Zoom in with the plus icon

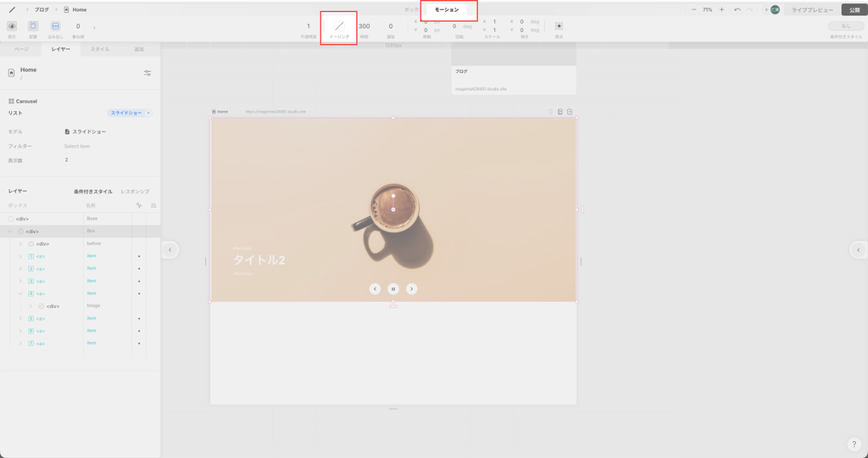721,9
